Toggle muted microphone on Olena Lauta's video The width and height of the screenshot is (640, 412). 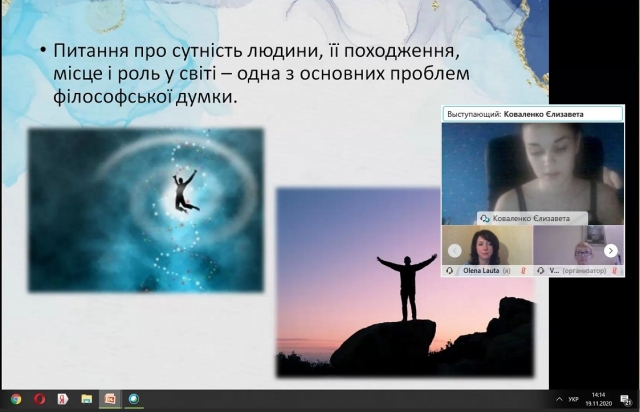coord(523,270)
